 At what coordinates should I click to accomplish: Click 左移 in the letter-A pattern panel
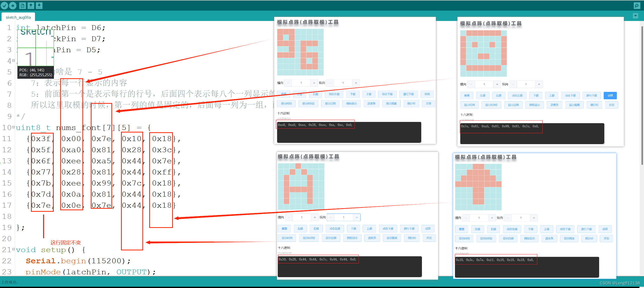(300, 229)
